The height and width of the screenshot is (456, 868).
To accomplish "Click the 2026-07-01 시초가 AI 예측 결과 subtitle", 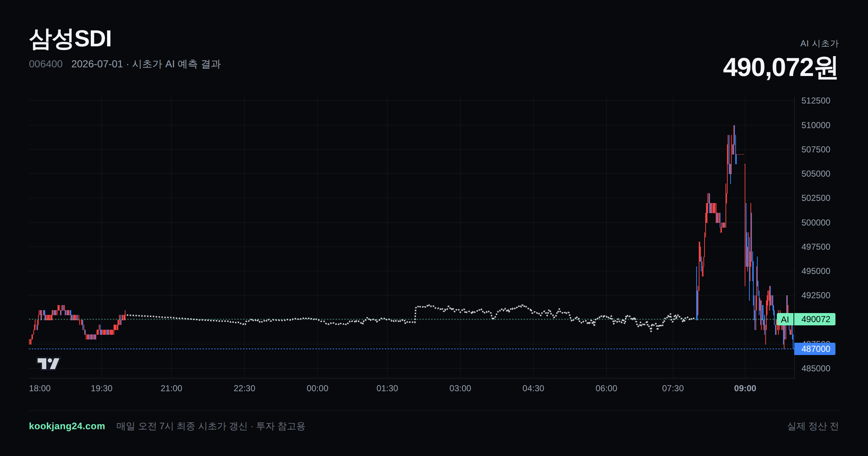I will [x=146, y=64].
